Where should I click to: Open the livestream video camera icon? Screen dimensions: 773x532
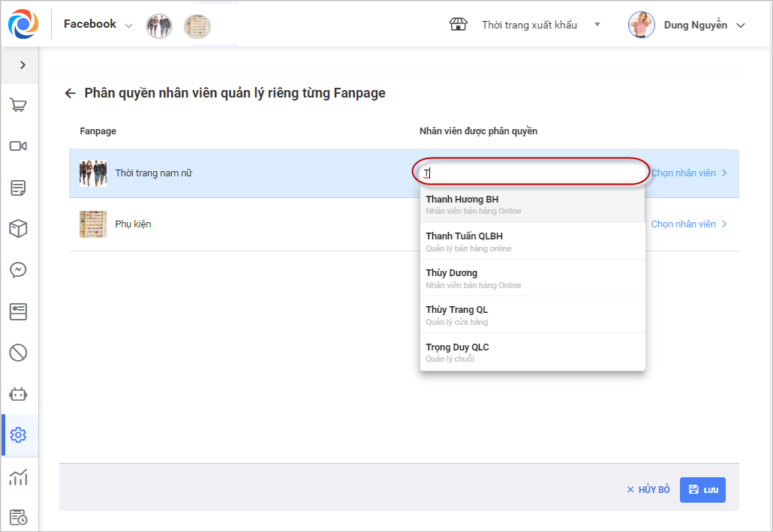pyautogui.click(x=19, y=146)
